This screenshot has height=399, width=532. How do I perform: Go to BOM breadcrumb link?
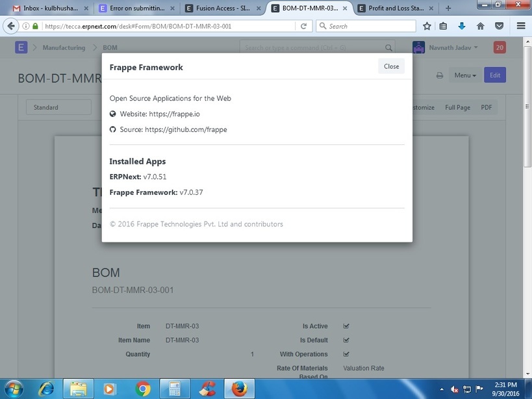pyautogui.click(x=110, y=48)
